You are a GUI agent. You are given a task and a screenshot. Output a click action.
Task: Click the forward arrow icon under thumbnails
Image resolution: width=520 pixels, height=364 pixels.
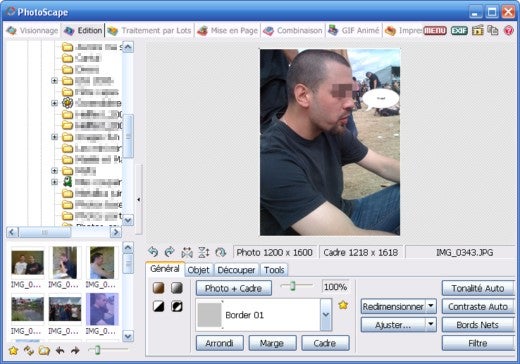(75, 350)
